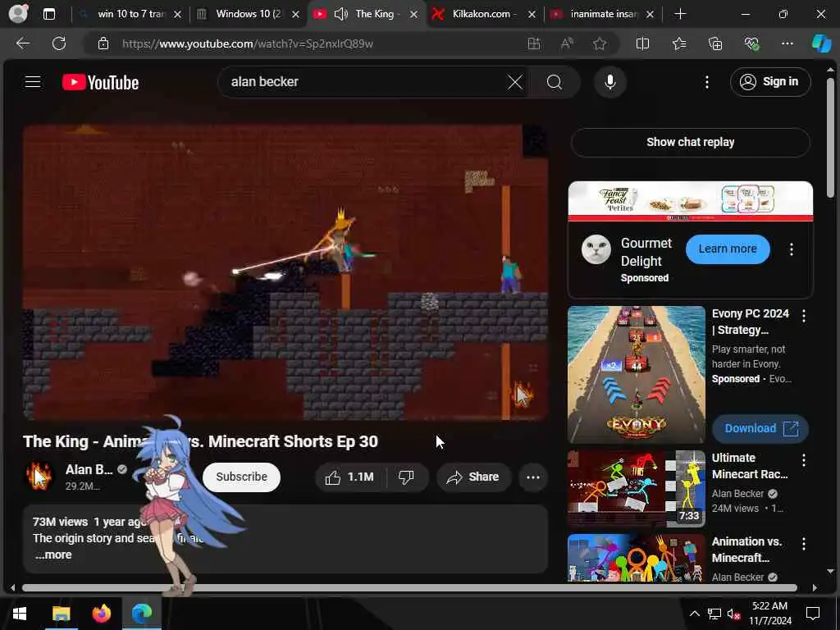
Task: Click the video player area
Action: point(285,272)
